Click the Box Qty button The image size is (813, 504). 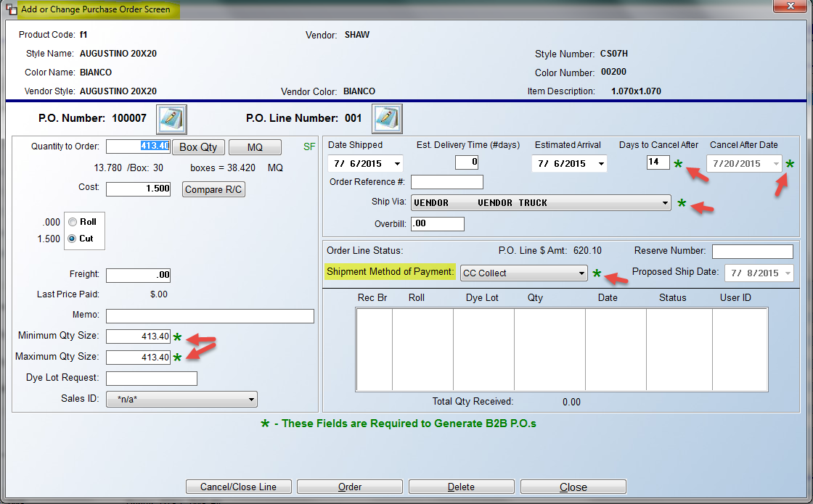tap(198, 147)
